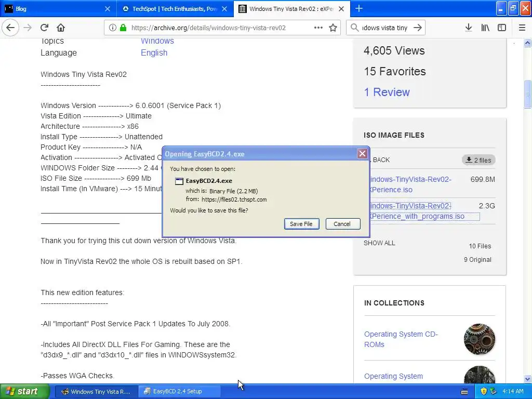Switch to Windows Tiny Vista taskbar button
Viewport: 532px width, 399px height.
click(96, 392)
